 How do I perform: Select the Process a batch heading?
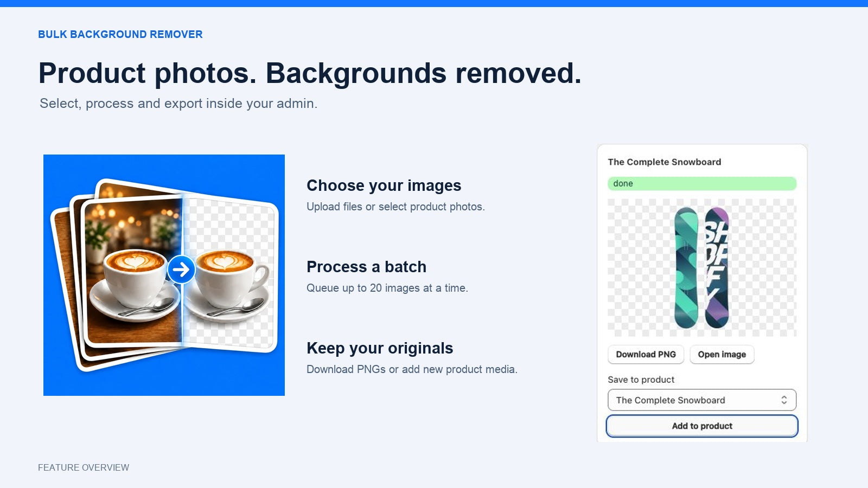point(366,267)
